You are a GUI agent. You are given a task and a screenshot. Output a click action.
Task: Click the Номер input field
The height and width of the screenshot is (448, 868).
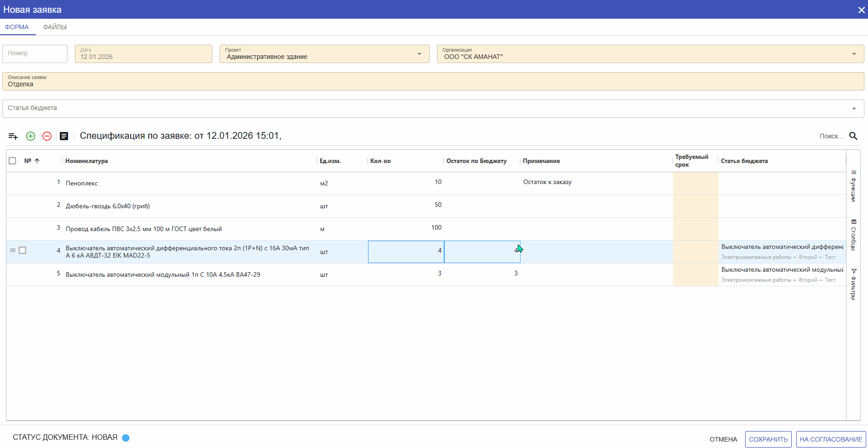[x=35, y=53]
